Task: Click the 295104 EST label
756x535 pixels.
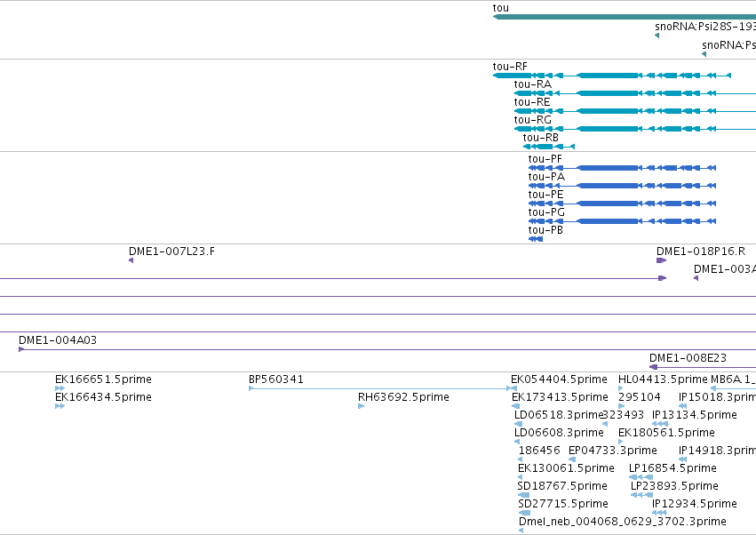Action: click(640, 397)
